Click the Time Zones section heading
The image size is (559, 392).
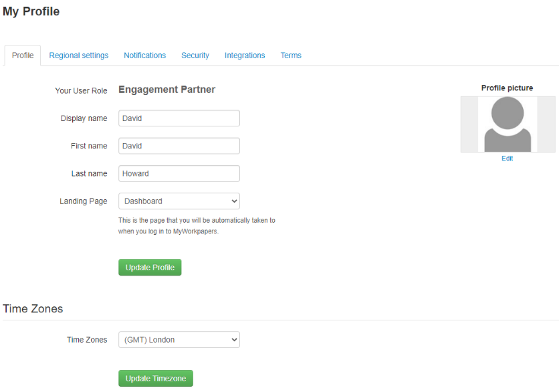33,308
